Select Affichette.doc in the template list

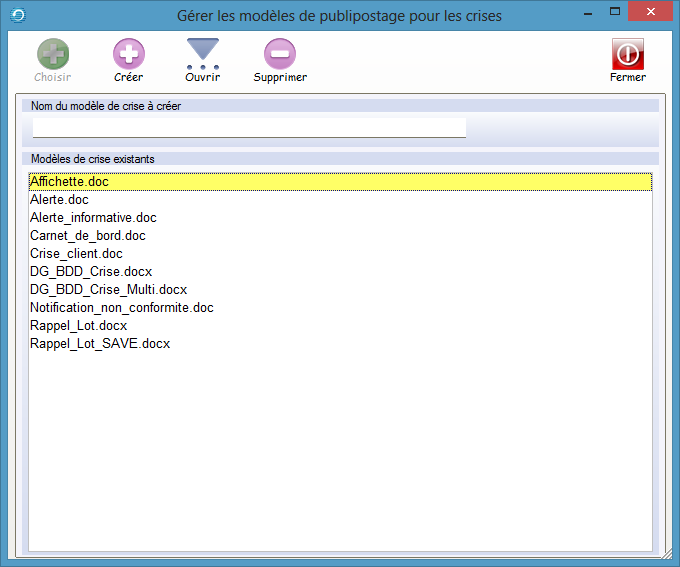coord(69,182)
